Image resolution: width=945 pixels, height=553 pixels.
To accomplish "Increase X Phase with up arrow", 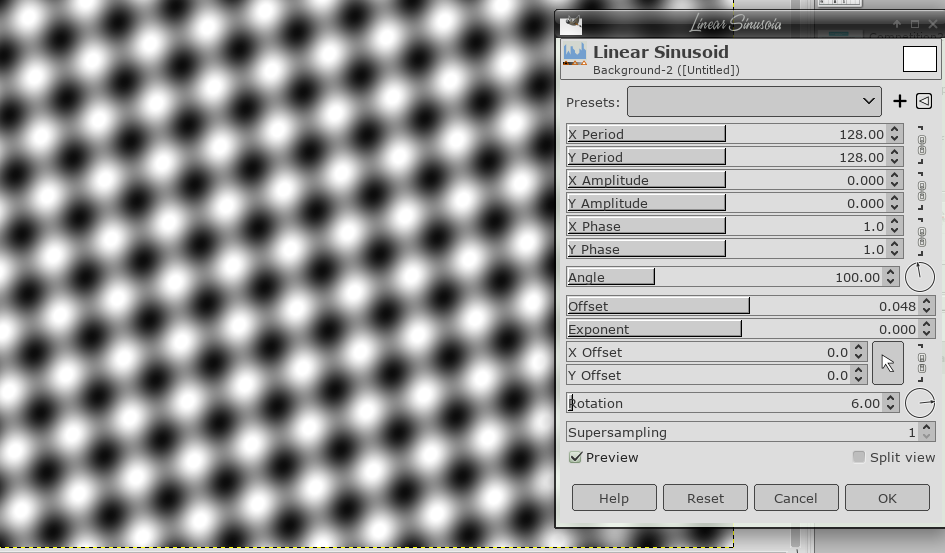I will tap(895, 221).
